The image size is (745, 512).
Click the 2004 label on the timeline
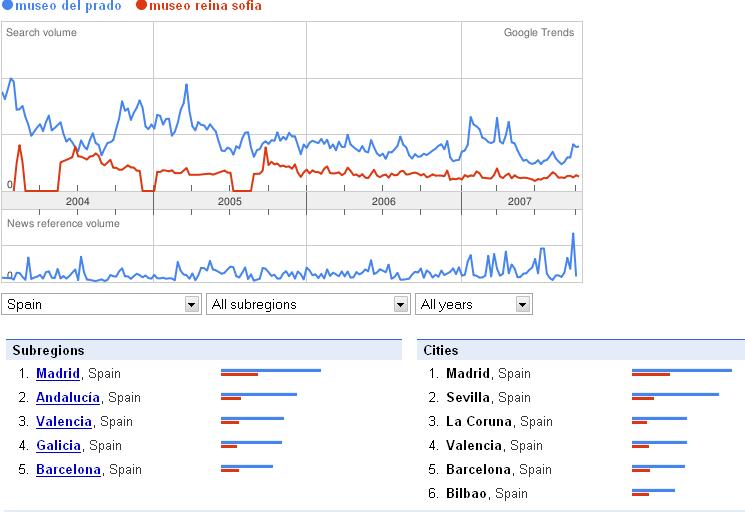tap(77, 201)
